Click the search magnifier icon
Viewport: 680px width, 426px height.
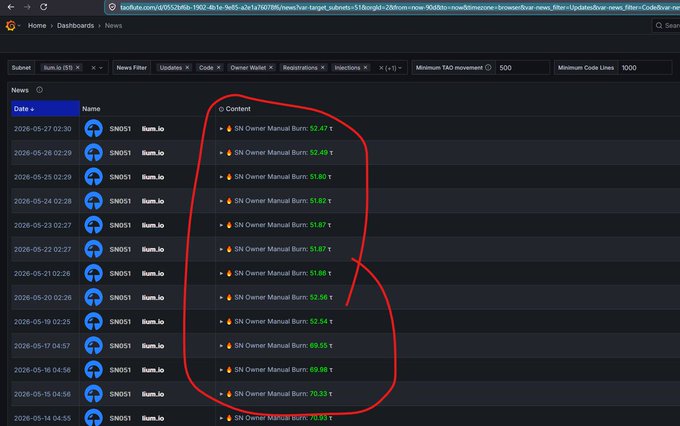pos(659,26)
